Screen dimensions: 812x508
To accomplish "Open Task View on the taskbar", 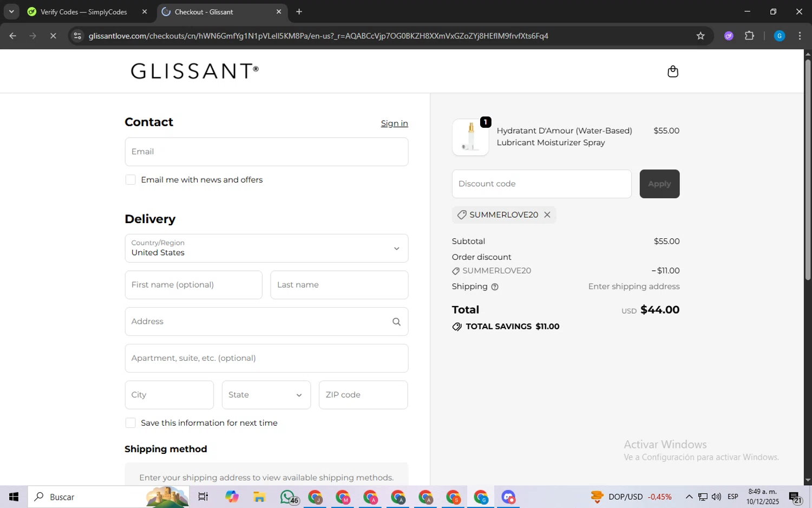I will [x=203, y=497].
